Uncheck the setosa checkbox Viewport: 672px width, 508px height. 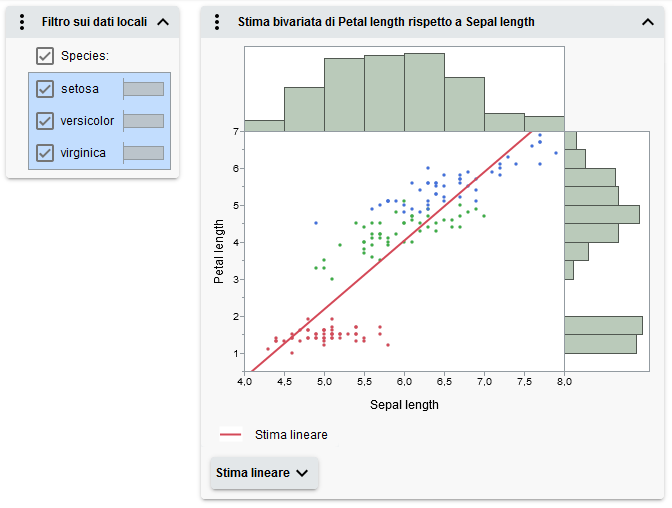(45, 89)
